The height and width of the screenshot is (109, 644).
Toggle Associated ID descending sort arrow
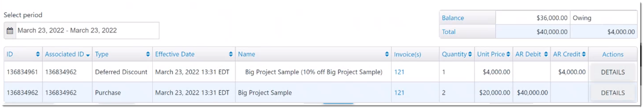(88, 55)
